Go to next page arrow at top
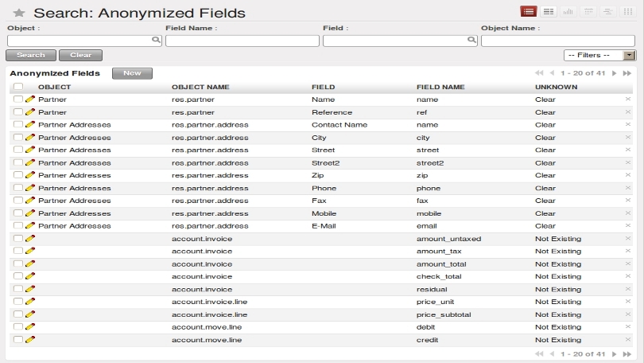 614,73
